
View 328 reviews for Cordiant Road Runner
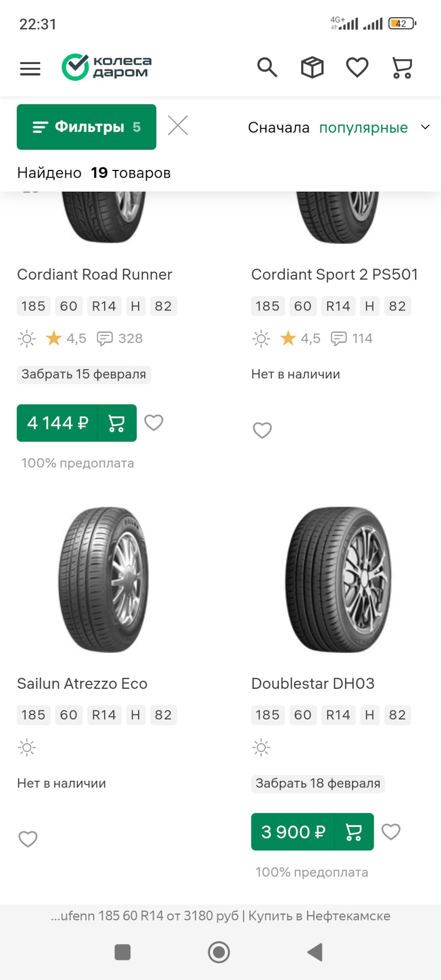[x=120, y=338]
